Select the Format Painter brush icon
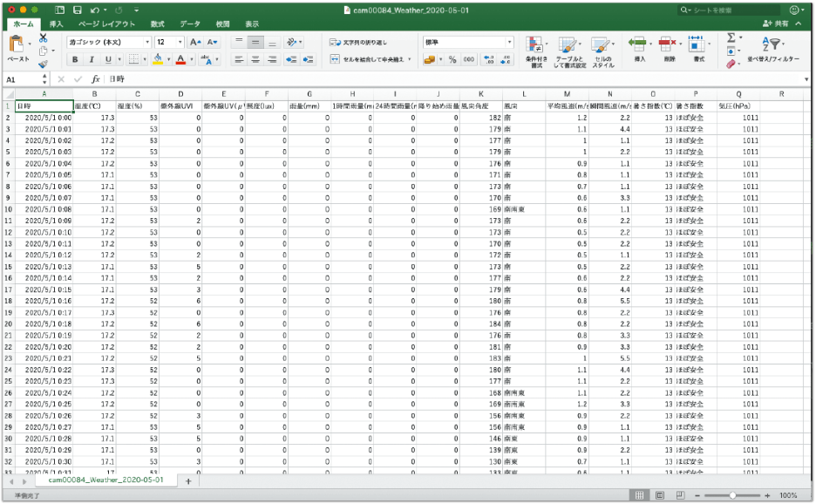 [x=44, y=64]
